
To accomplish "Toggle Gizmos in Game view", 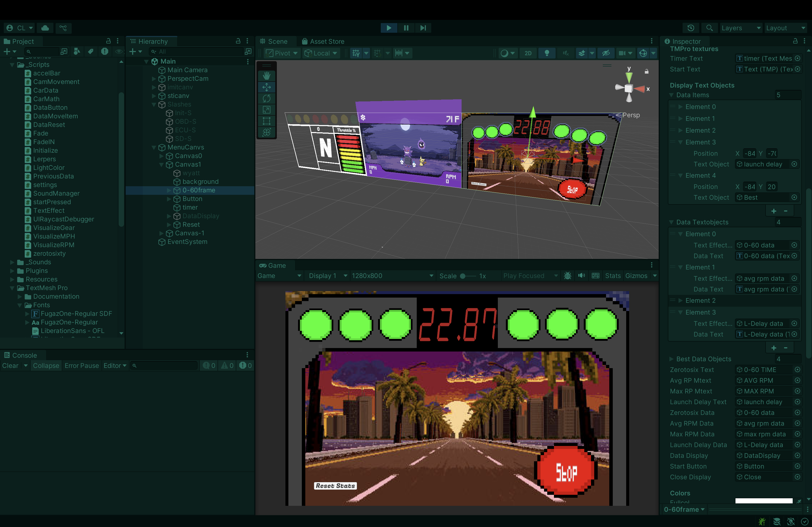I will [636, 276].
